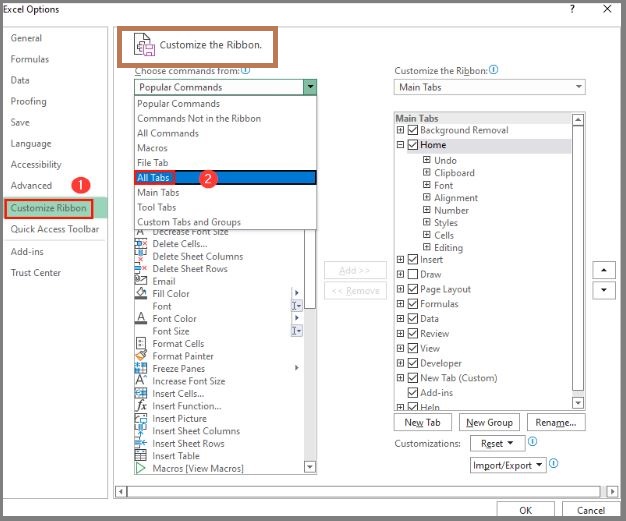The width and height of the screenshot is (626, 521).
Task: Click the Insert Picture icon
Action: [141, 418]
